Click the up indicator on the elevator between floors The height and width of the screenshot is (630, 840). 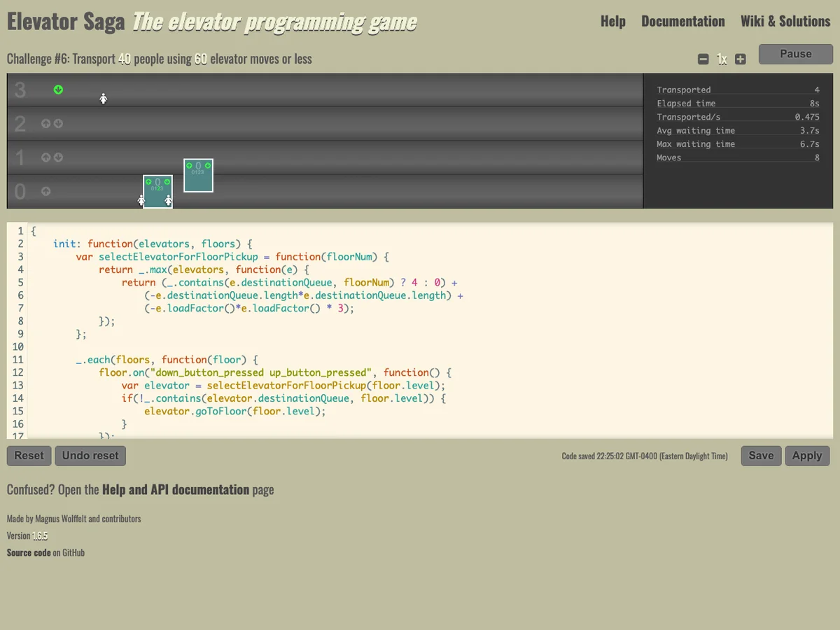[189, 166]
